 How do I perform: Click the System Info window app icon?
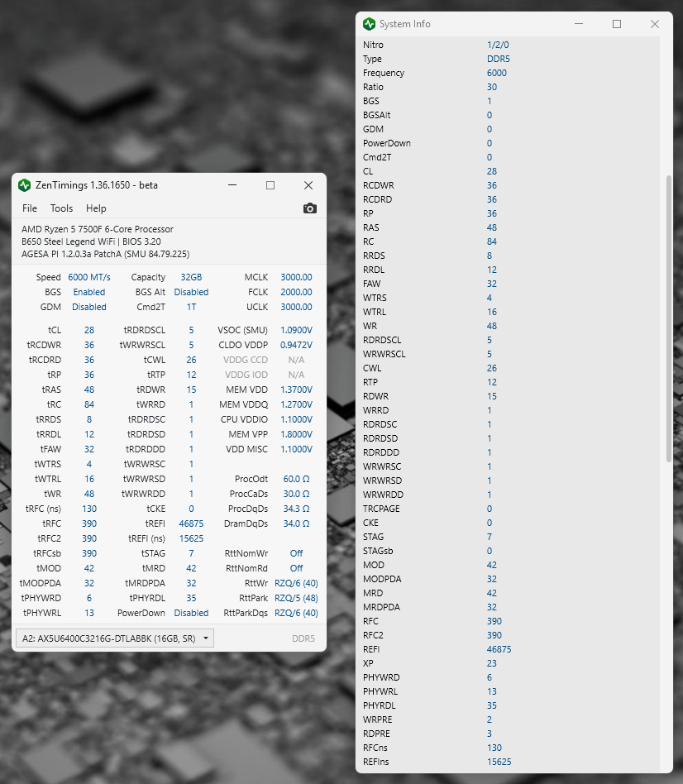tap(369, 23)
